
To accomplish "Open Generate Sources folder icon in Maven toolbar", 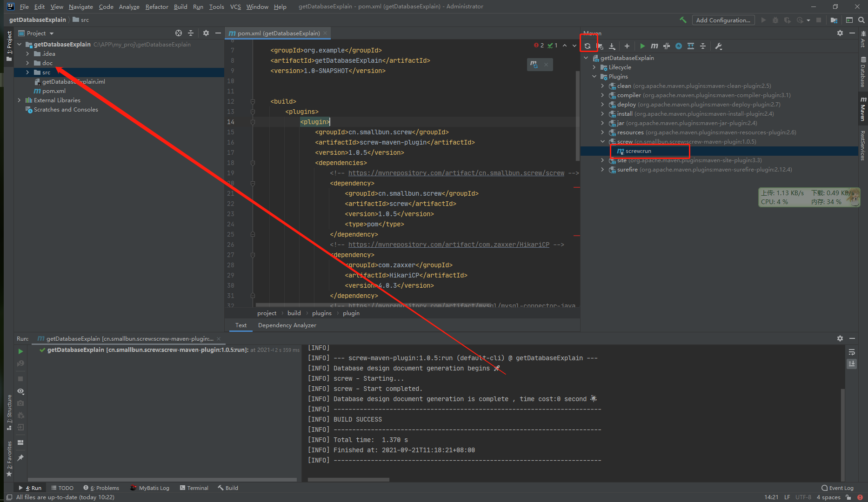I will [600, 46].
